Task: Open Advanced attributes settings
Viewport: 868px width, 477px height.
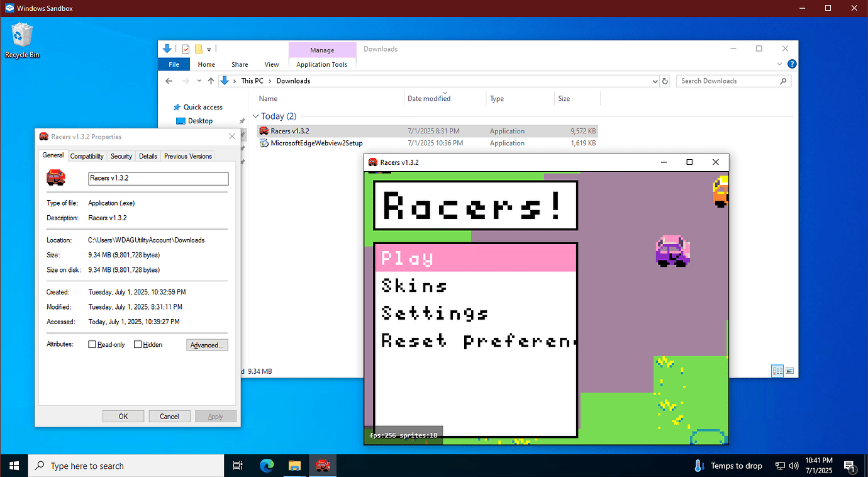Action: point(207,344)
